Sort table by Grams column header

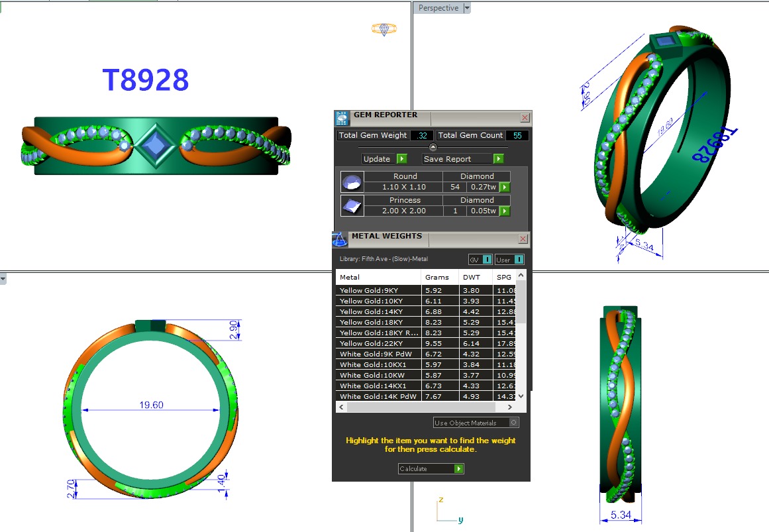tap(437, 277)
